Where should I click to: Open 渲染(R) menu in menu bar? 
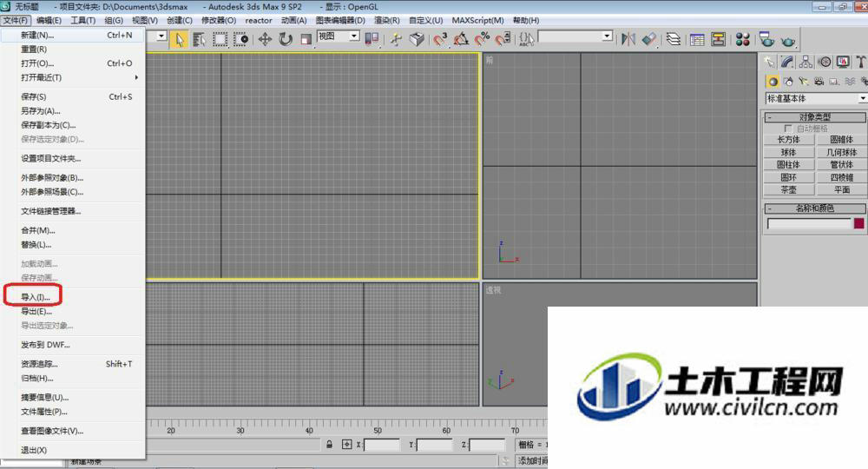pyautogui.click(x=386, y=21)
